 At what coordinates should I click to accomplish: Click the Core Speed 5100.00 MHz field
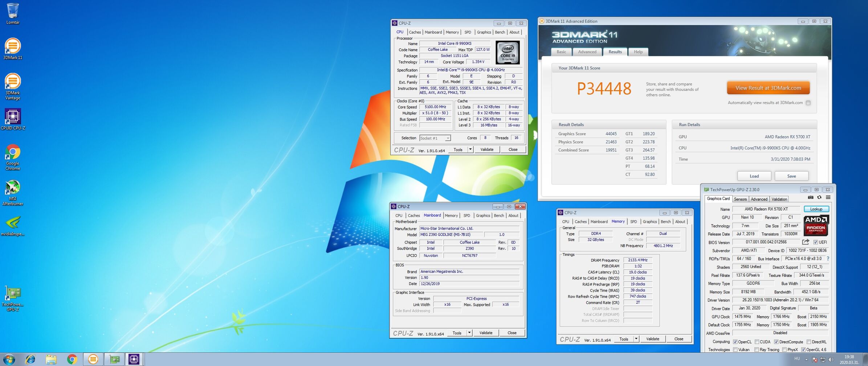point(435,107)
